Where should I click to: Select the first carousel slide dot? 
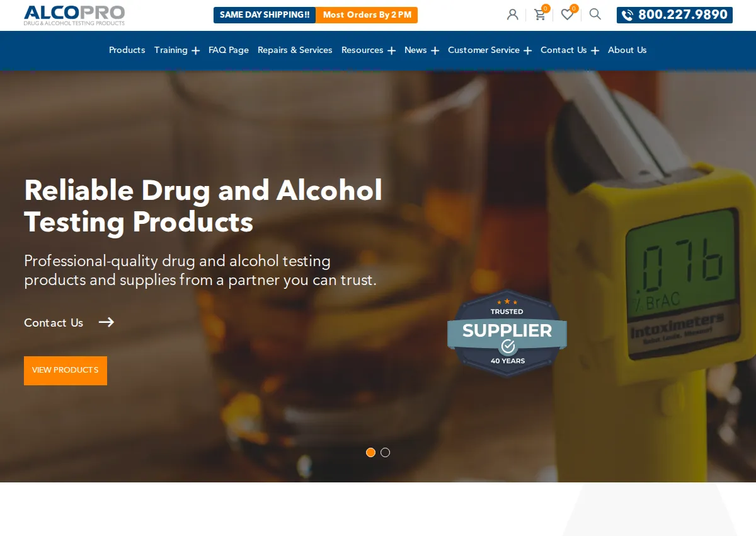[x=370, y=452]
